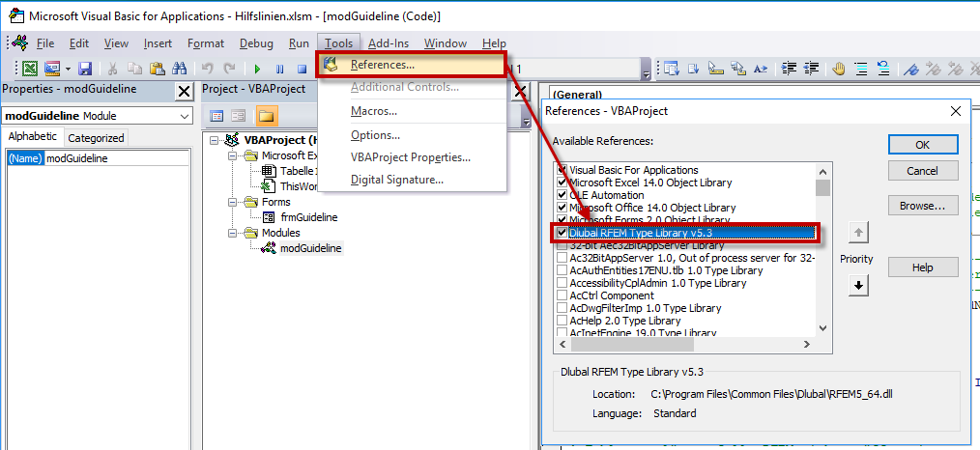Click the List Properties/Methods icon
The image size is (980, 450).
[672, 69]
